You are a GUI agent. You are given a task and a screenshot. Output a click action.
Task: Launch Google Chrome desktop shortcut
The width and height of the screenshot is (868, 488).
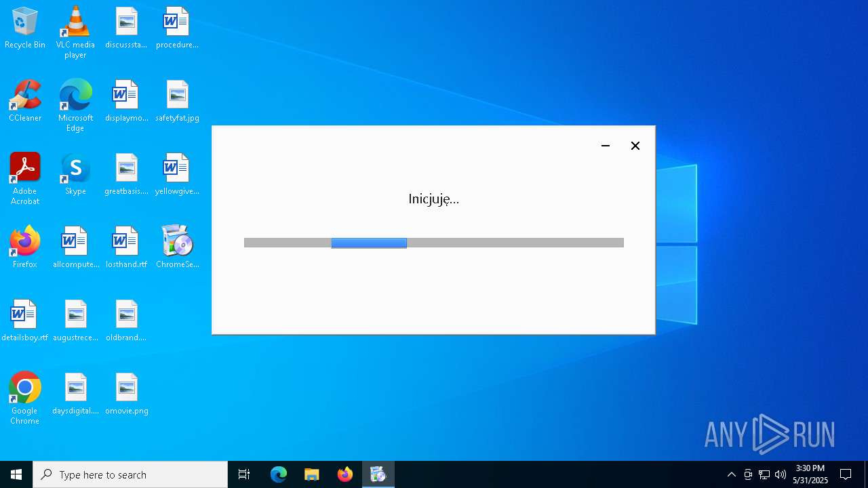(x=25, y=399)
